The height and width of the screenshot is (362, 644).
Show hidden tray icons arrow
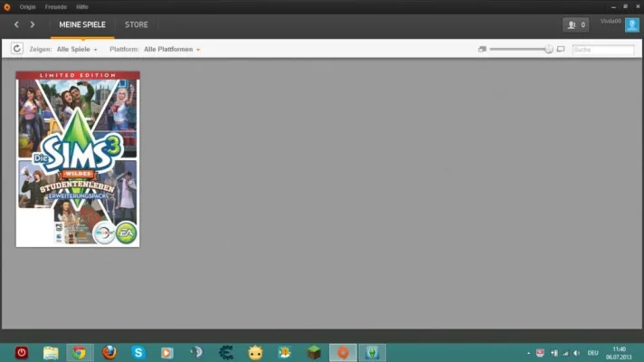click(x=528, y=353)
